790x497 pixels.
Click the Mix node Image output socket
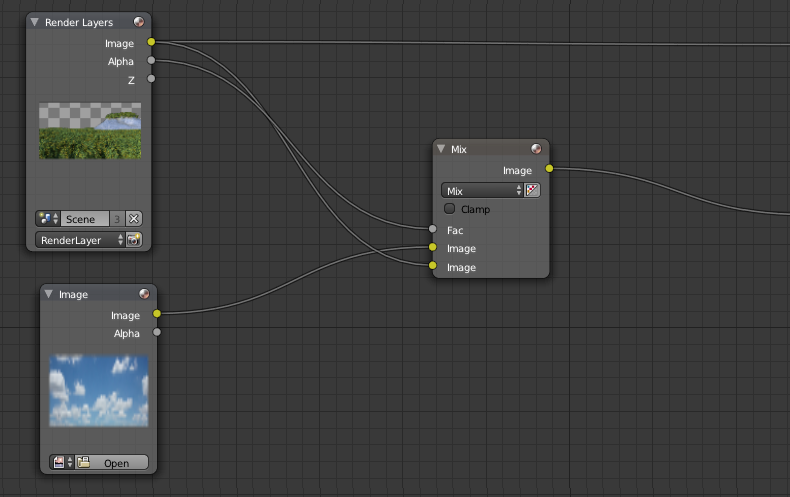point(549,168)
